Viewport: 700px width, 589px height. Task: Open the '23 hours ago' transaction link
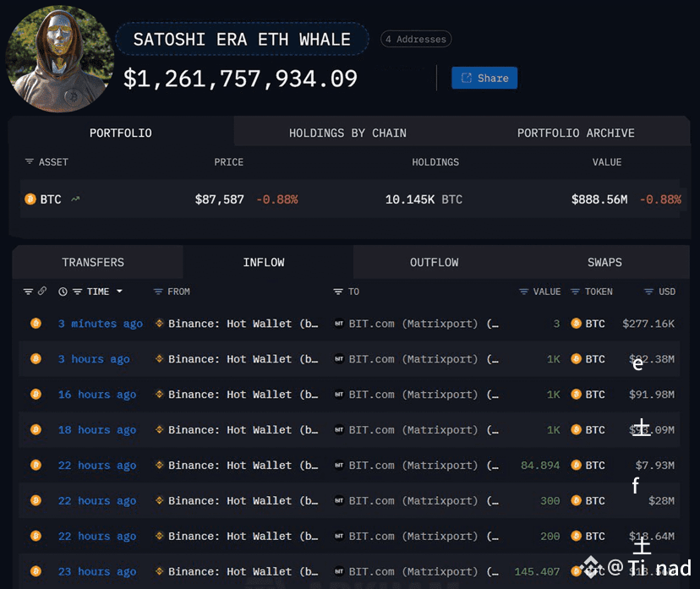click(97, 571)
